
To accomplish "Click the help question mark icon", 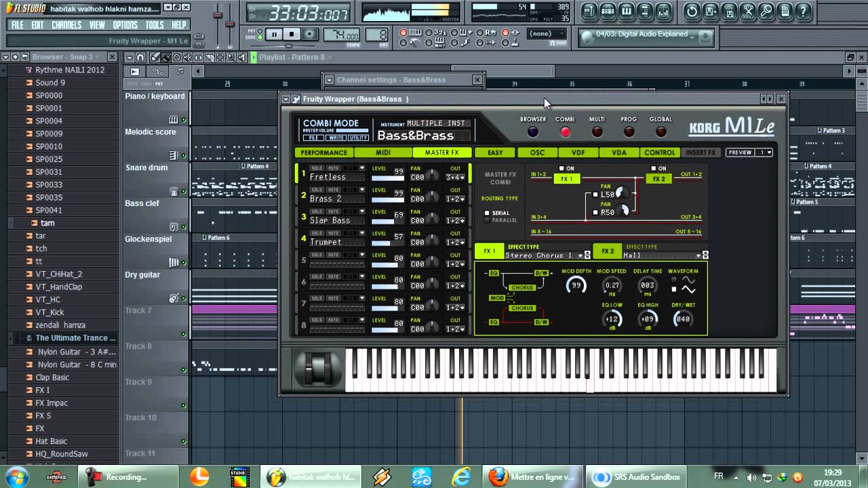I will click(x=804, y=12).
